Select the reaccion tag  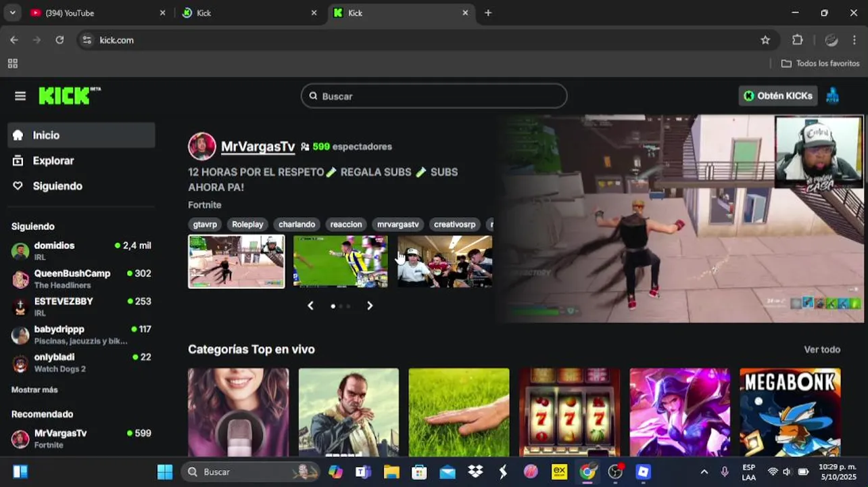346,225
